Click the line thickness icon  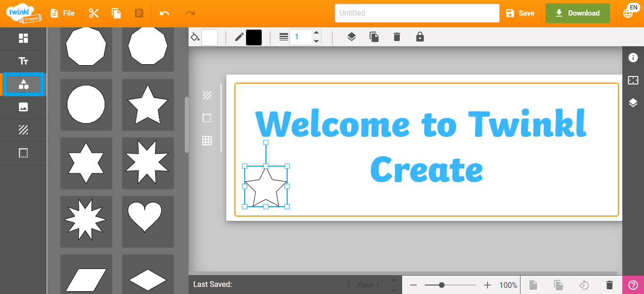tap(283, 37)
